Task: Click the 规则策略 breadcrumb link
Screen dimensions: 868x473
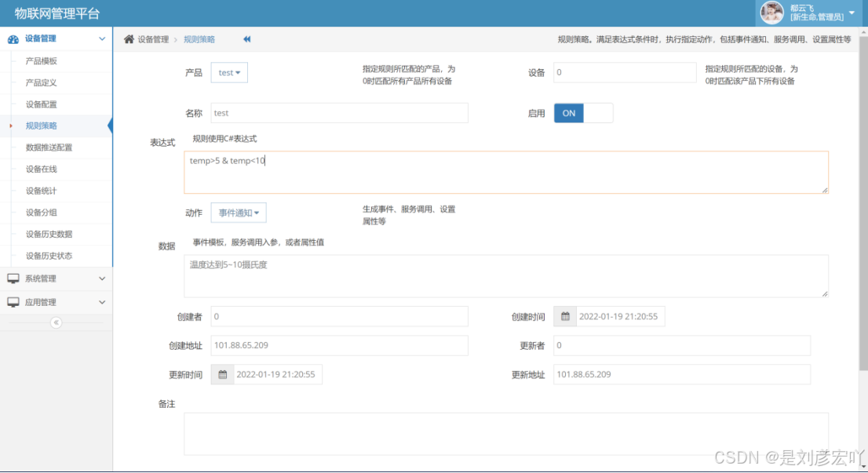Action: click(x=199, y=39)
